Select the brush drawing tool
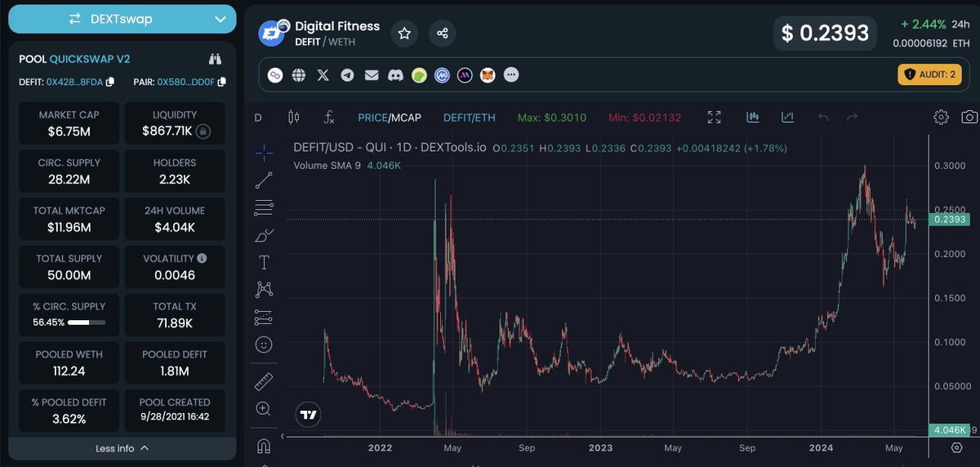This screenshot has height=467, width=980. pyautogui.click(x=264, y=236)
